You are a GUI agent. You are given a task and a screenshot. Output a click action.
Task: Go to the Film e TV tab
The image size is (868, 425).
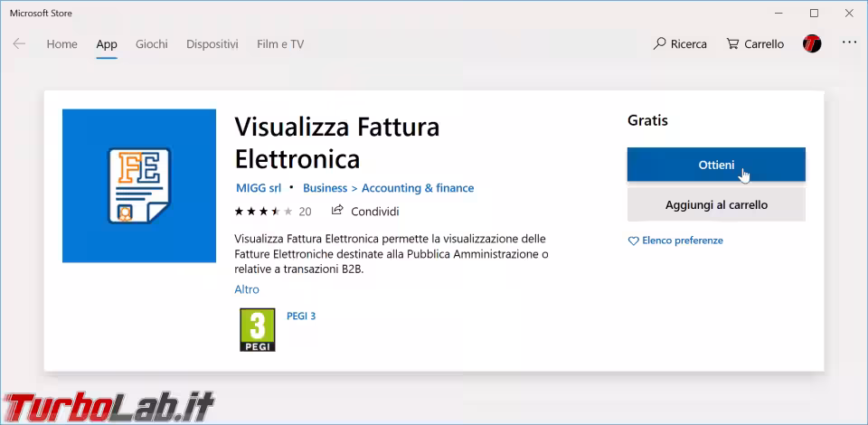click(280, 44)
